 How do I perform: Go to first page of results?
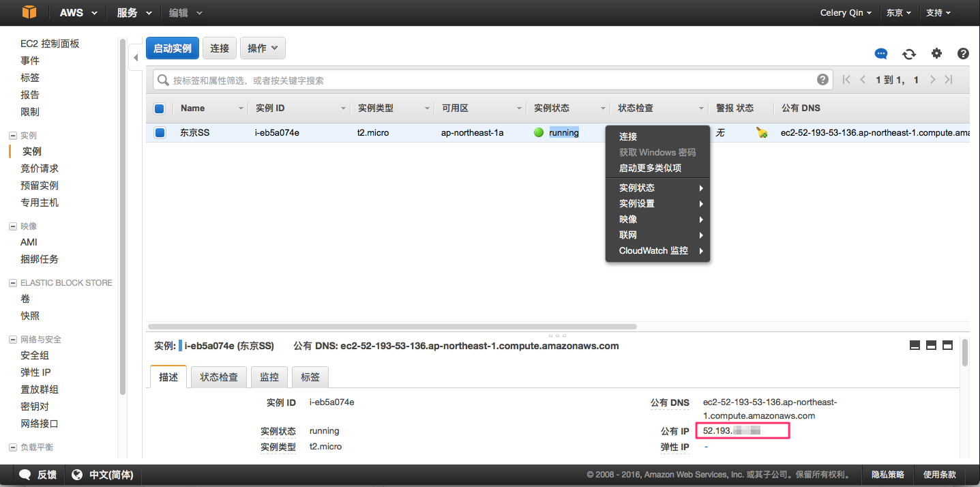point(846,80)
